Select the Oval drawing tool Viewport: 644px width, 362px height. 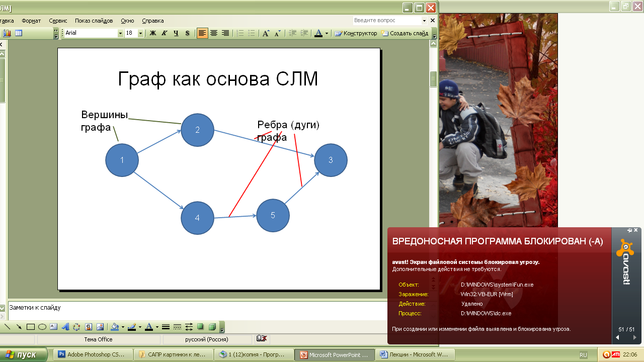pyautogui.click(x=42, y=327)
